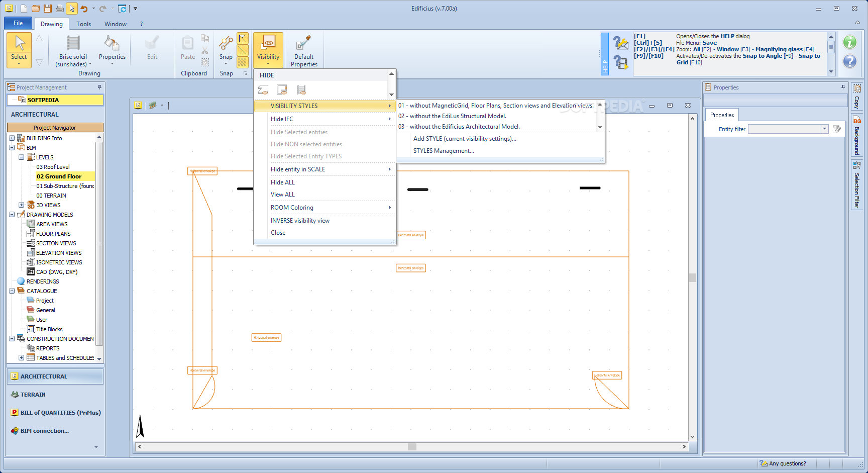Click the Undo arrow icon
This screenshot has width=868, height=473.
pyautogui.click(x=84, y=9)
